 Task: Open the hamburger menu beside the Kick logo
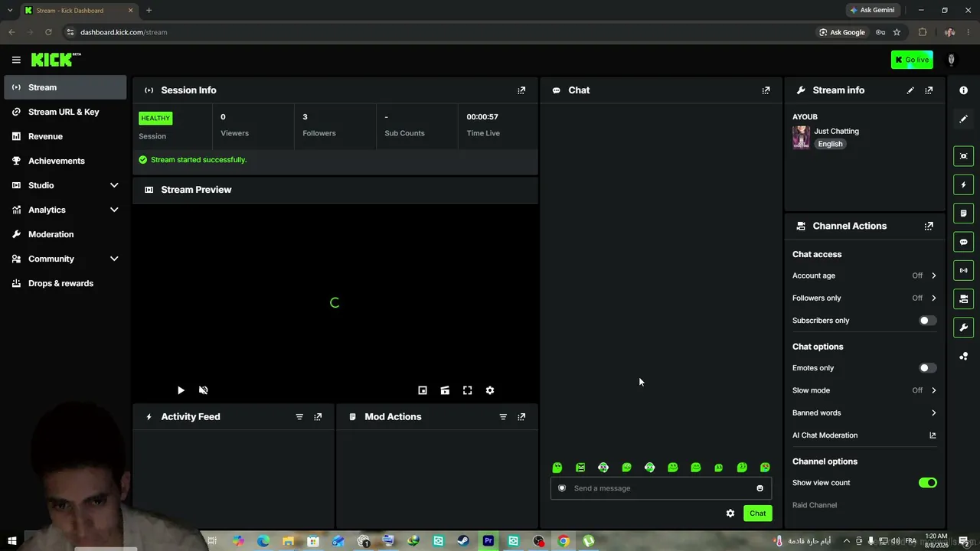click(x=16, y=60)
